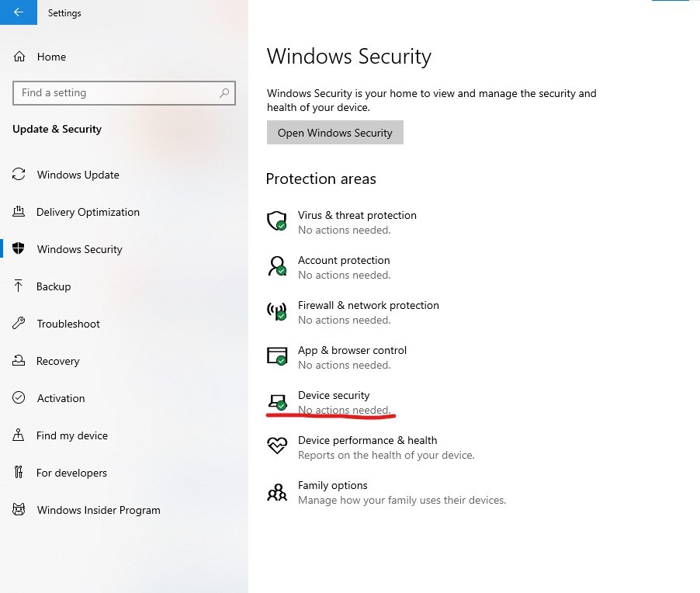Open Find my device
The width and height of the screenshot is (700, 593).
point(70,435)
